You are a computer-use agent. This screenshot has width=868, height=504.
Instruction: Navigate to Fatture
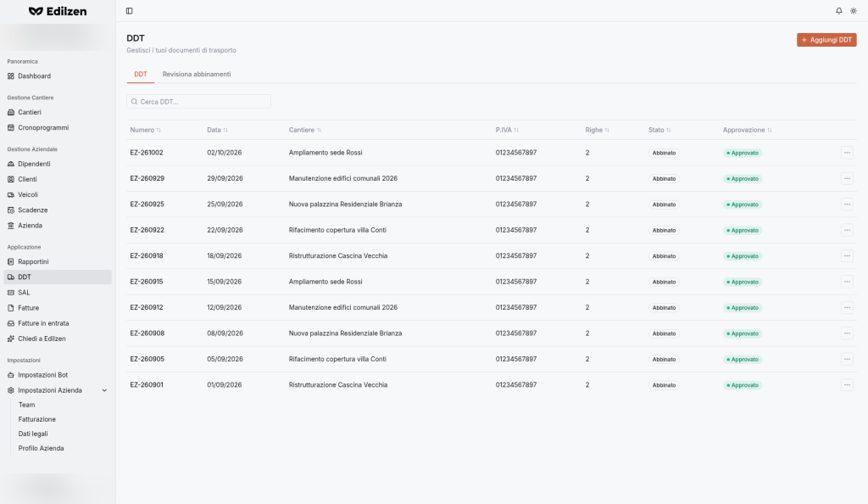pyautogui.click(x=58, y=308)
